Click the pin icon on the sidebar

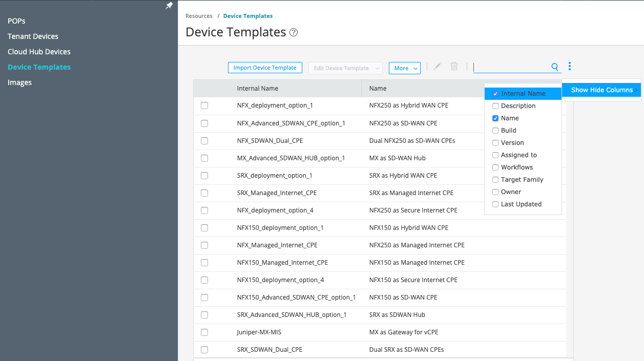pos(169,6)
